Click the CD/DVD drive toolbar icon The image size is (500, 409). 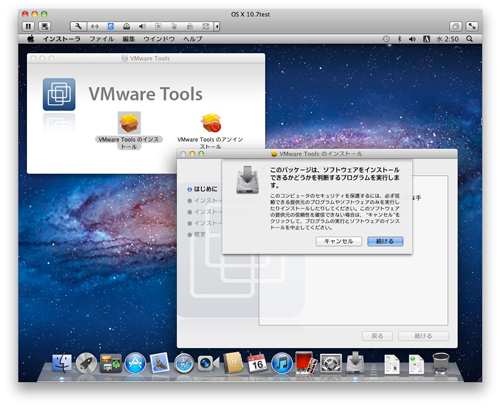click(158, 26)
